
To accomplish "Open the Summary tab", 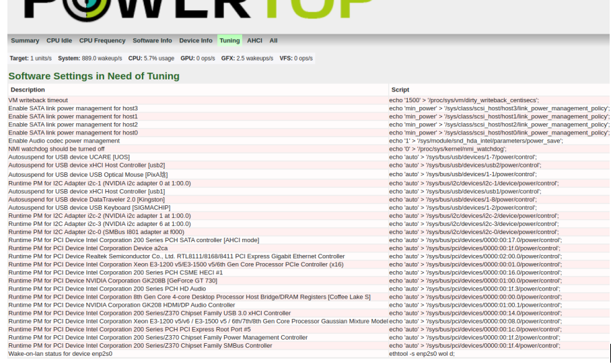I will tap(25, 40).
